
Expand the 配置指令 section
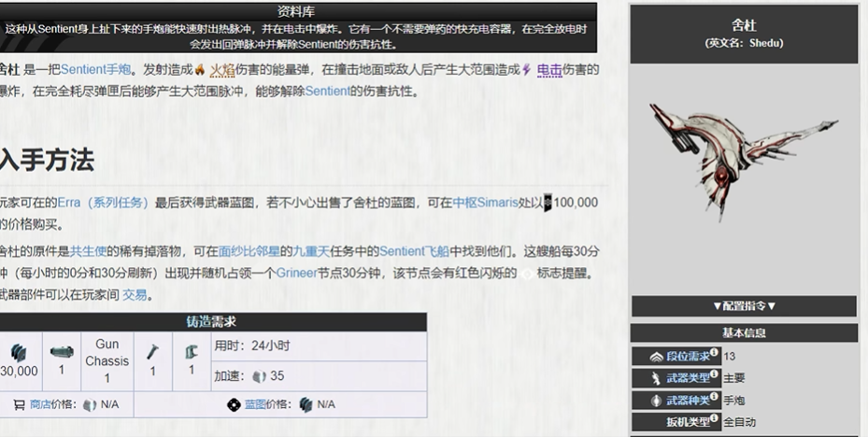pos(744,306)
